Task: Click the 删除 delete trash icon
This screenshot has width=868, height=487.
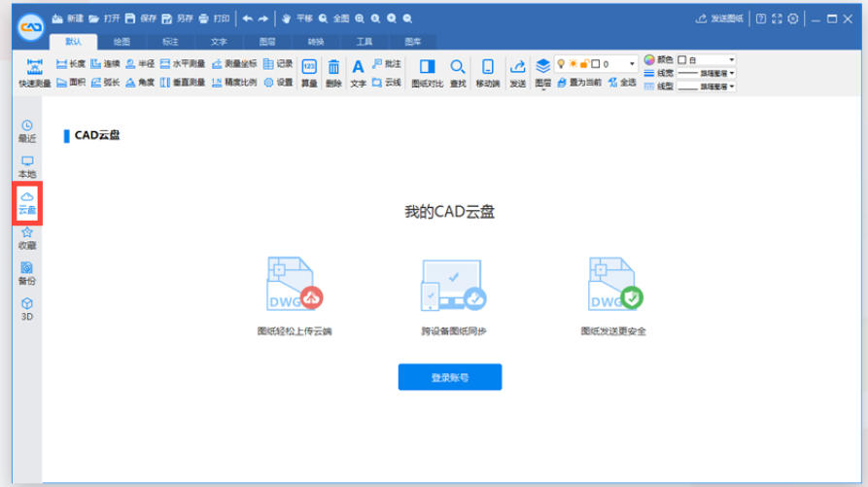Action: click(x=333, y=73)
